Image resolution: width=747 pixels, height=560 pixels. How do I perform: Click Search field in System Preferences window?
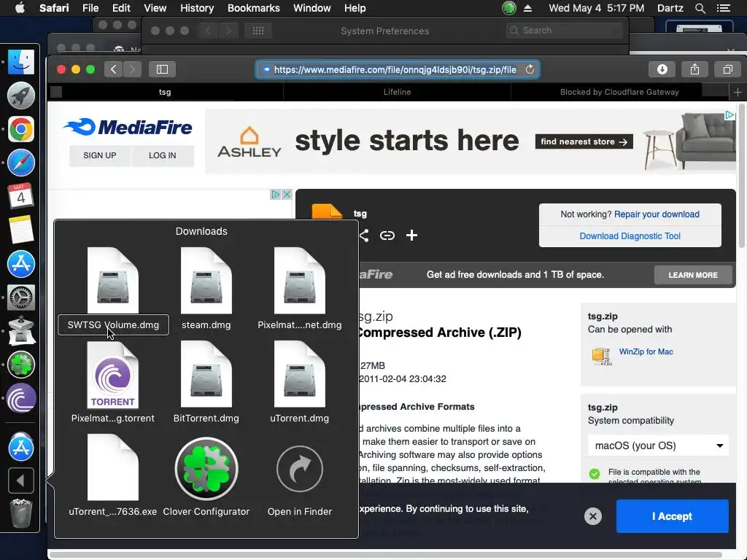(565, 31)
